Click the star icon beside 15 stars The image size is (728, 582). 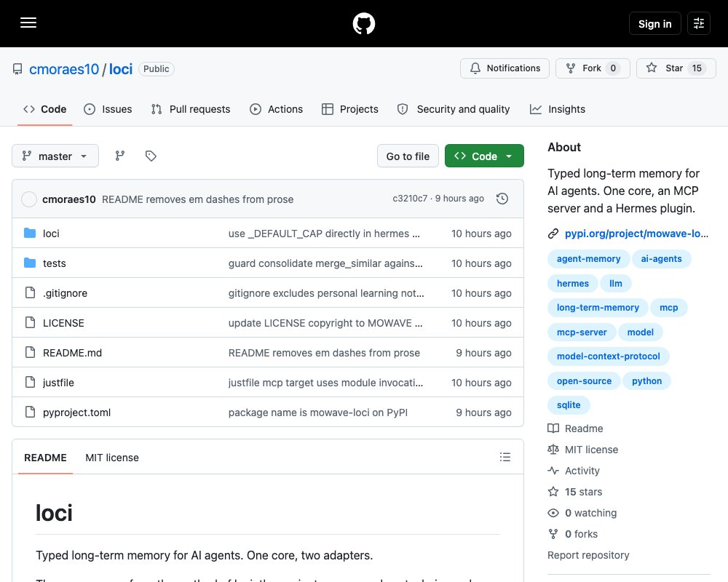pyautogui.click(x=553, y=492)
